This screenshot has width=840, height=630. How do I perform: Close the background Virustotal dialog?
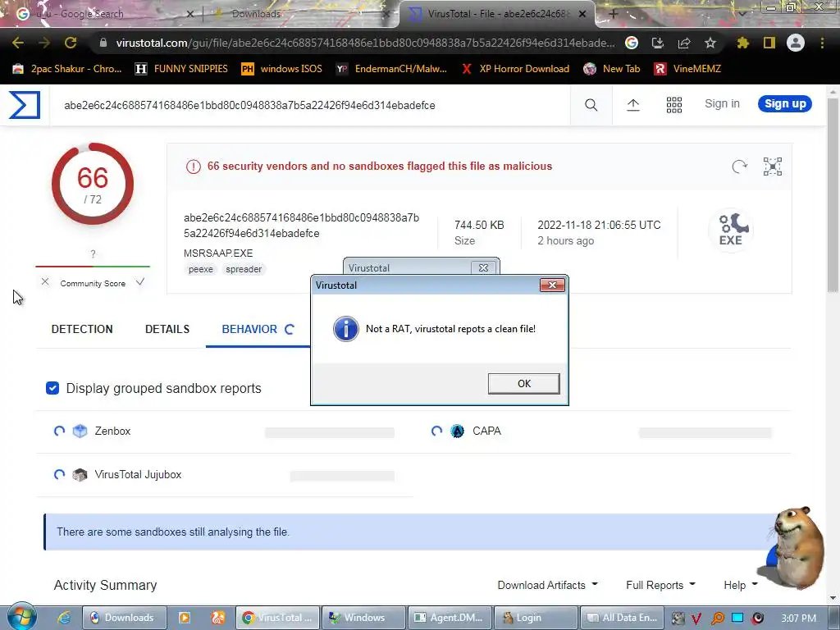pos(483,267)
